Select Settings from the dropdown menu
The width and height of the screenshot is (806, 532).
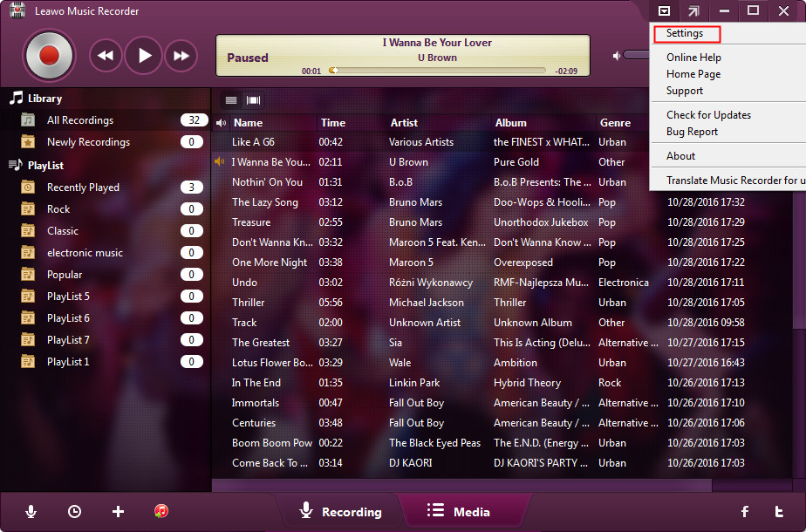pos(685,34)
